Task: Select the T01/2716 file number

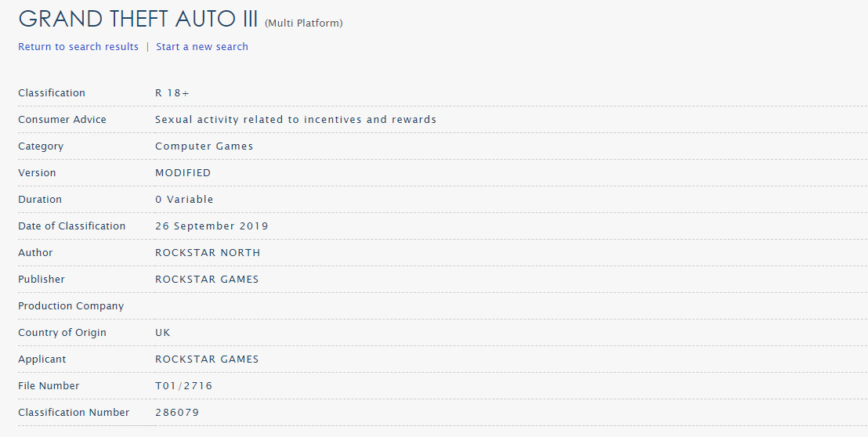Action: tap(184, 385)
